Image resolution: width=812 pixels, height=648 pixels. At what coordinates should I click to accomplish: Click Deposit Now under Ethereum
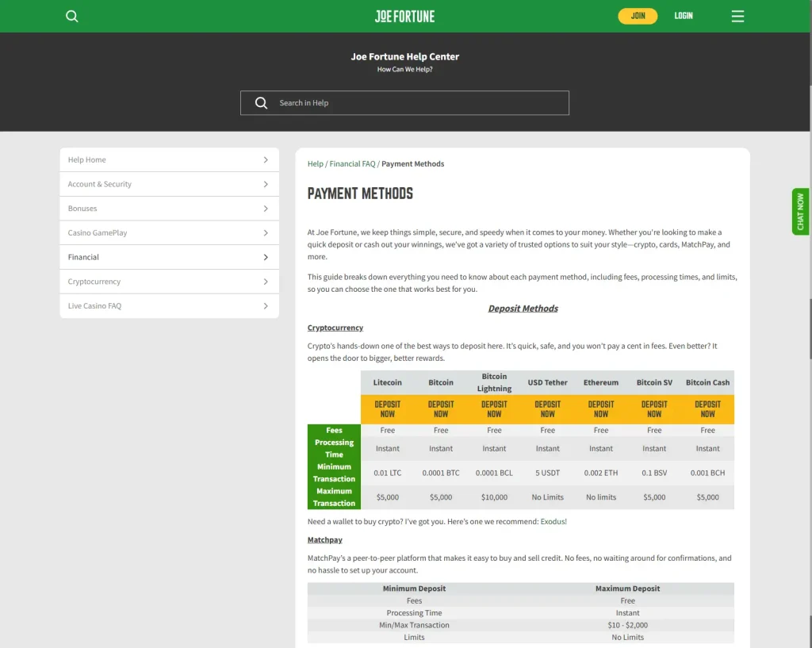point(601,409)
